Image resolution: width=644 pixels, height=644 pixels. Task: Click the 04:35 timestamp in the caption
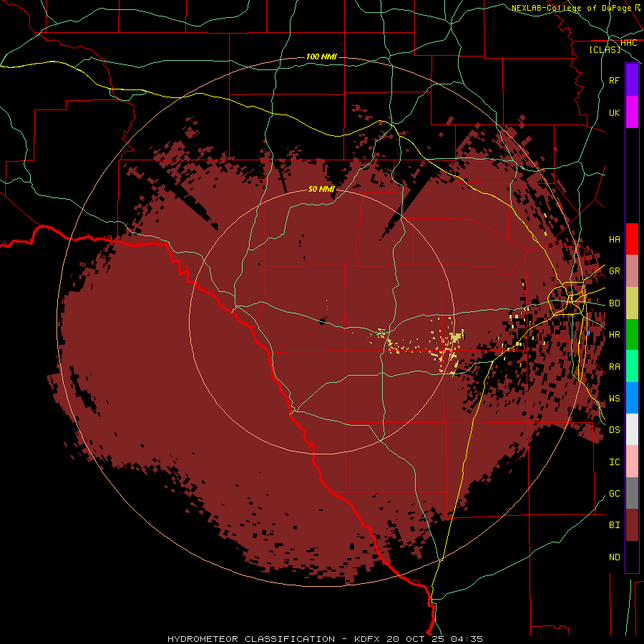[x=467, y=639]
